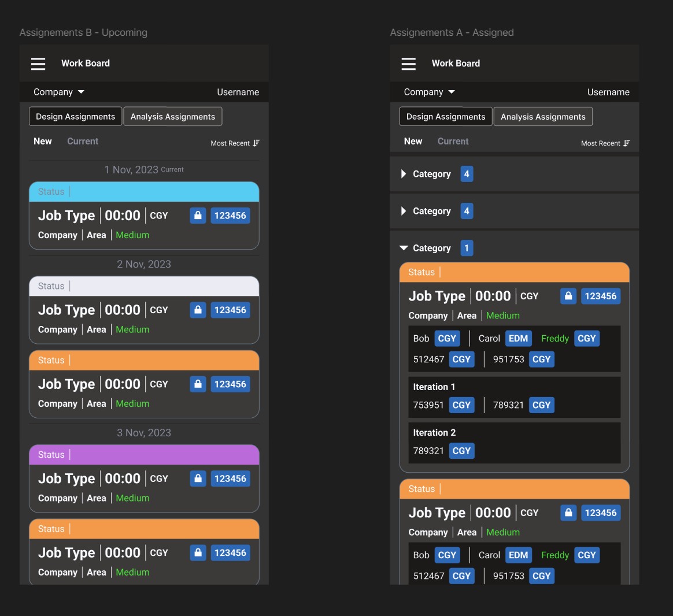Viewport: 673px width, 616px height.
Task: Click lock icon on orange card under 3 Nov
Action: 198,552
